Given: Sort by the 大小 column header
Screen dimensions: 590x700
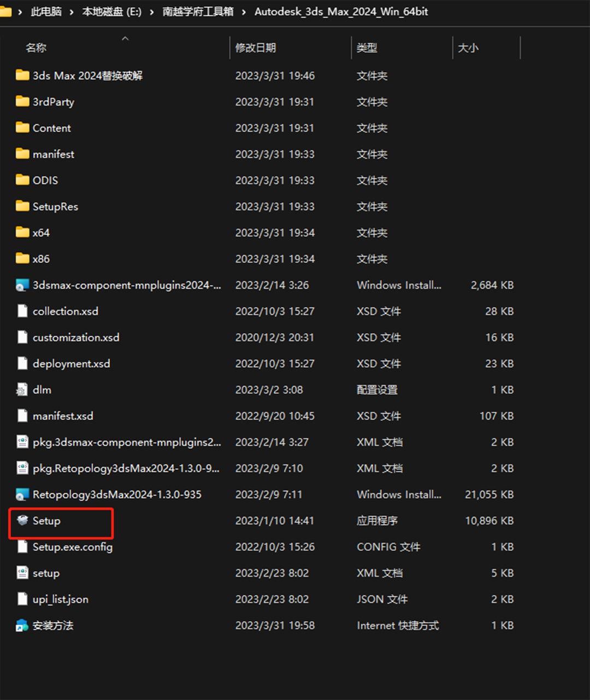Looking at the screenshot, I should tap(468, 48).
